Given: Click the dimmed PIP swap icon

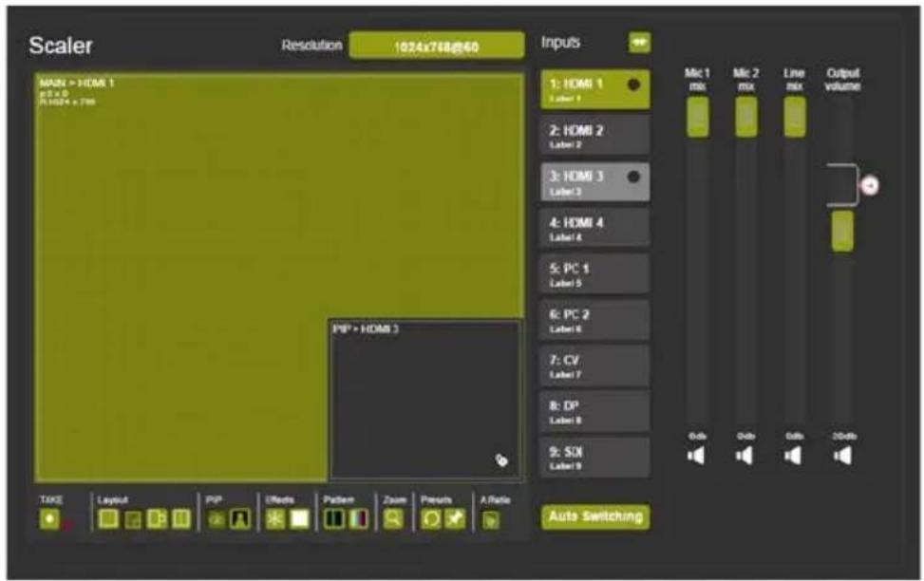Looking at the screenshot, I should pos(217,519).
